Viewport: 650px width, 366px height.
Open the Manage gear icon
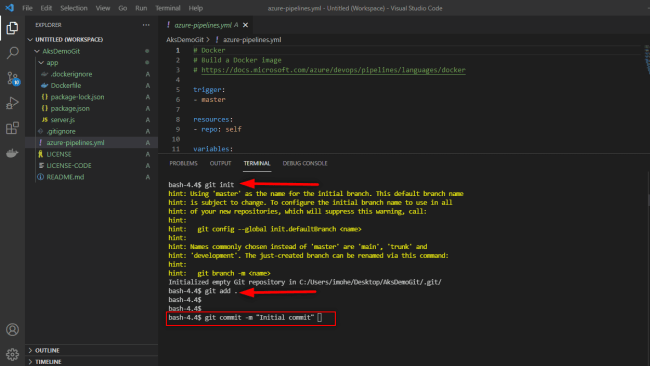[12, 354]
